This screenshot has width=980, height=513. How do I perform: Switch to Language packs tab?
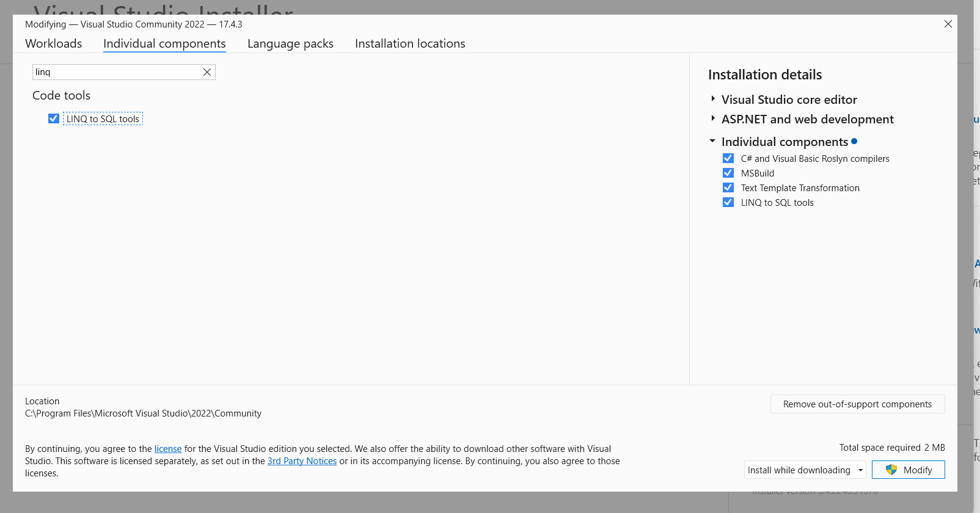tap(290, 43)
